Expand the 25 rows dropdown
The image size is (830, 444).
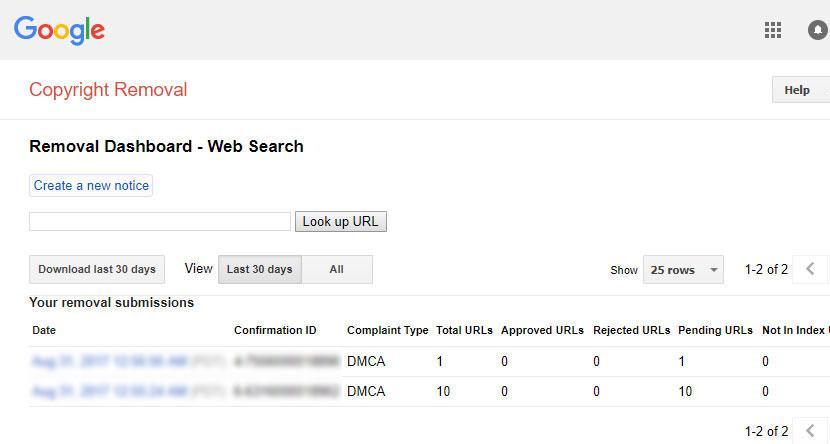pyautogui.click(x=684, y=270)
